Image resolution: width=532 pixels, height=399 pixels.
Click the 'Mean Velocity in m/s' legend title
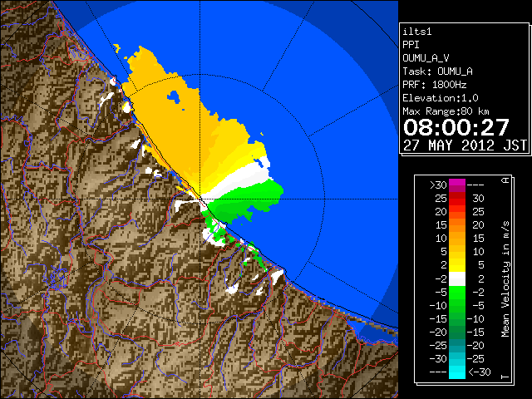(505, 279)
